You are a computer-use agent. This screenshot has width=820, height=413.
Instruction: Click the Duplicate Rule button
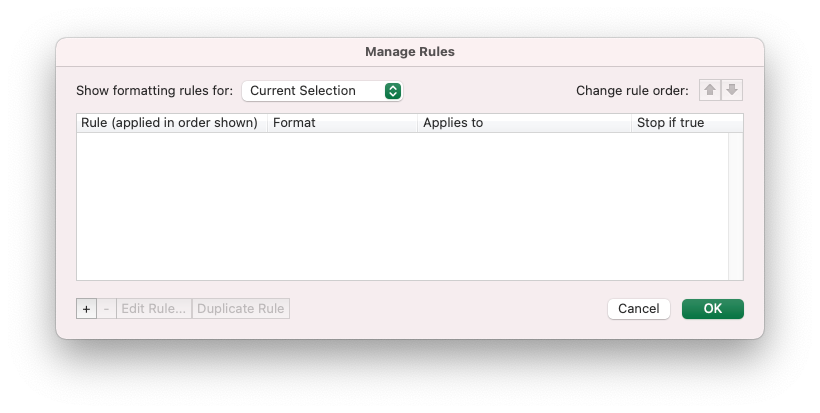[241, 308]
